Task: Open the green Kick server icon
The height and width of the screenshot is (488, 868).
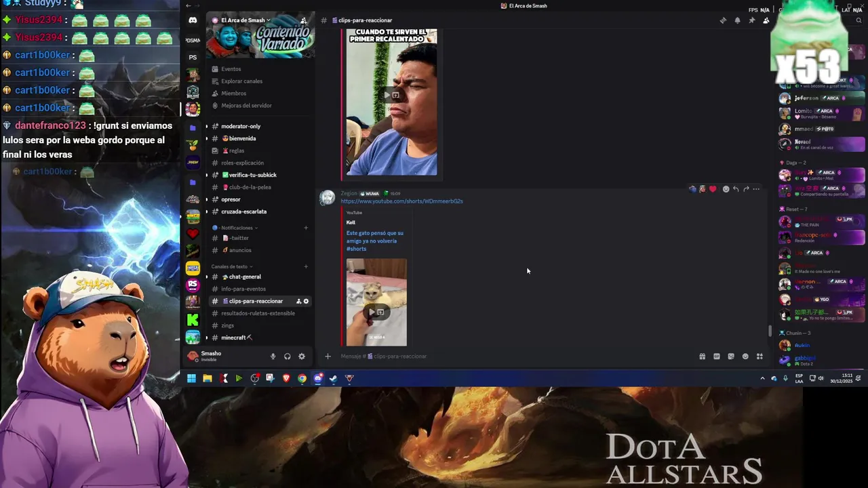Action: [193, 320]
